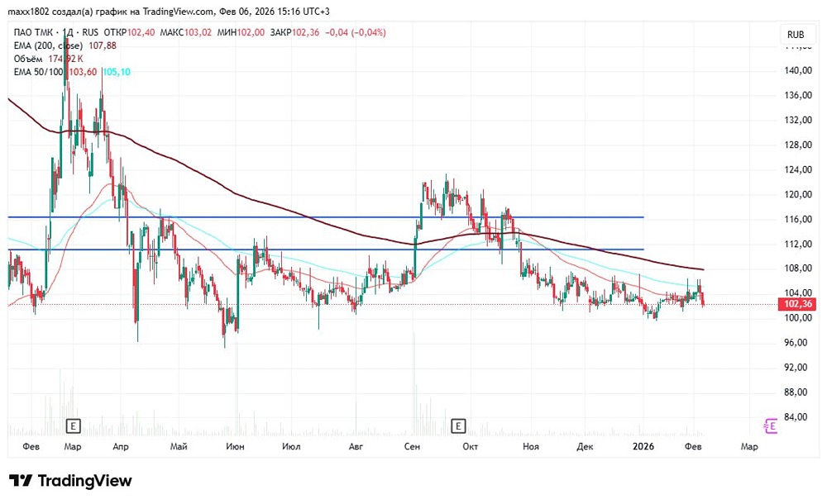Select the EMA (200, close) indicator legend
Viewport: 827px width, 504px height.
point(48,45)
